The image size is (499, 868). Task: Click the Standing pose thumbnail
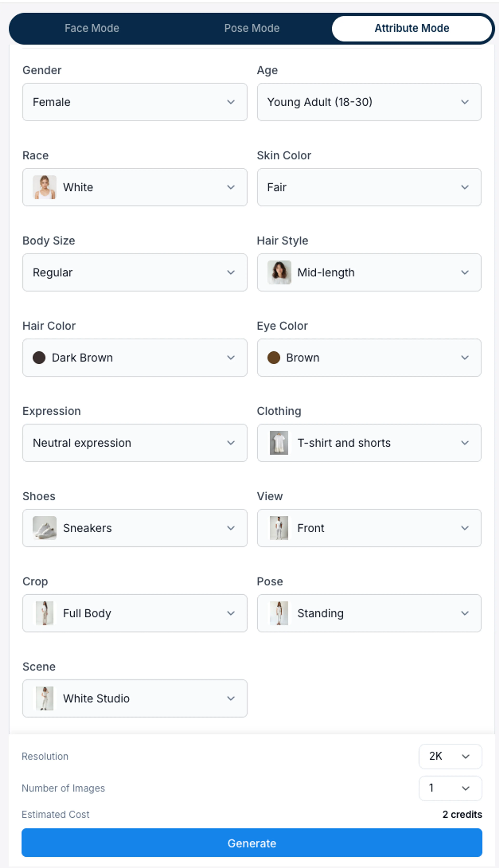coord(279,613)
